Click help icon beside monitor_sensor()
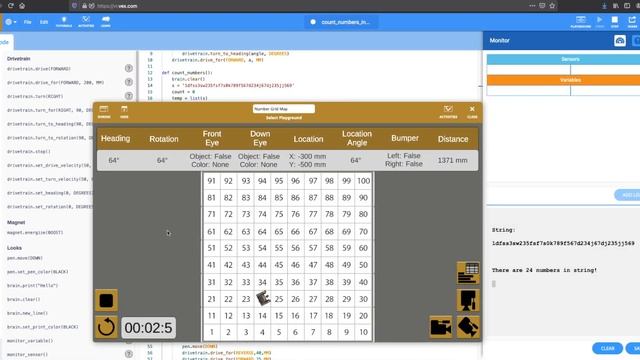This screenshot has height=360, width=640. [129, 354]
